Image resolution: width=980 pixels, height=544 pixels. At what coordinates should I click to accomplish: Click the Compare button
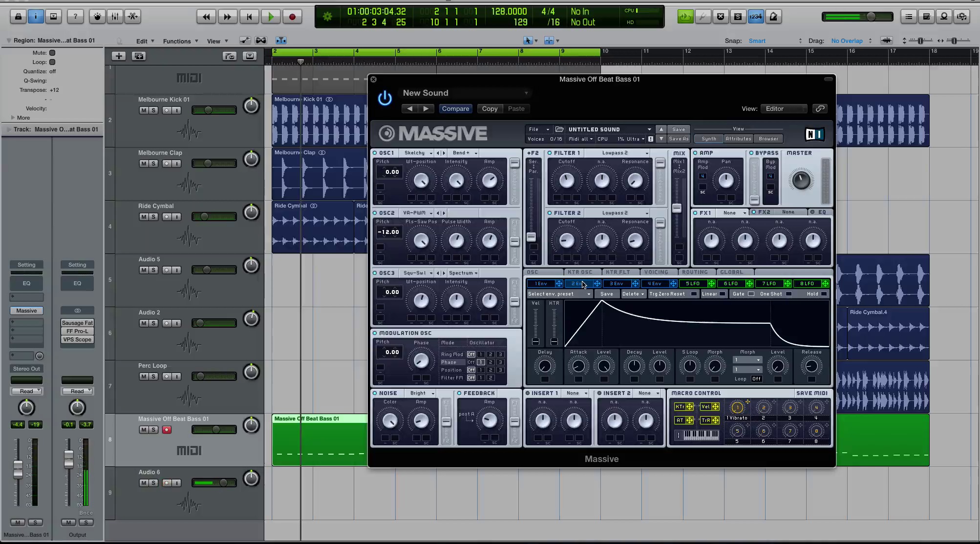(455, 109)
